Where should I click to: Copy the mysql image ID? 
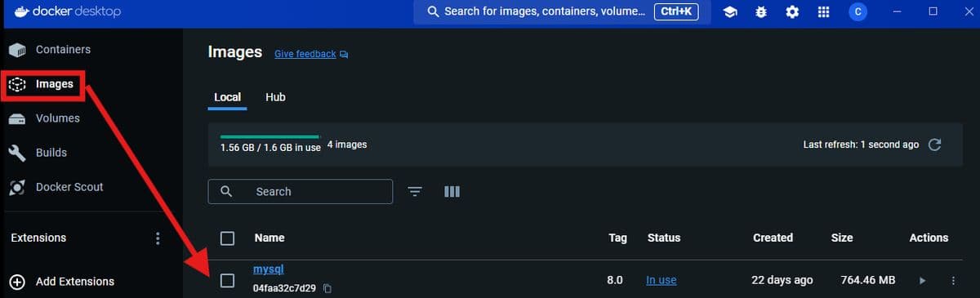point(327,288)
